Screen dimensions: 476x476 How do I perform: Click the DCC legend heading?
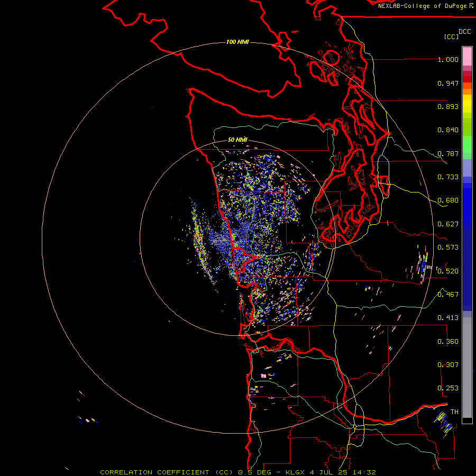click(x=465, y=32)
